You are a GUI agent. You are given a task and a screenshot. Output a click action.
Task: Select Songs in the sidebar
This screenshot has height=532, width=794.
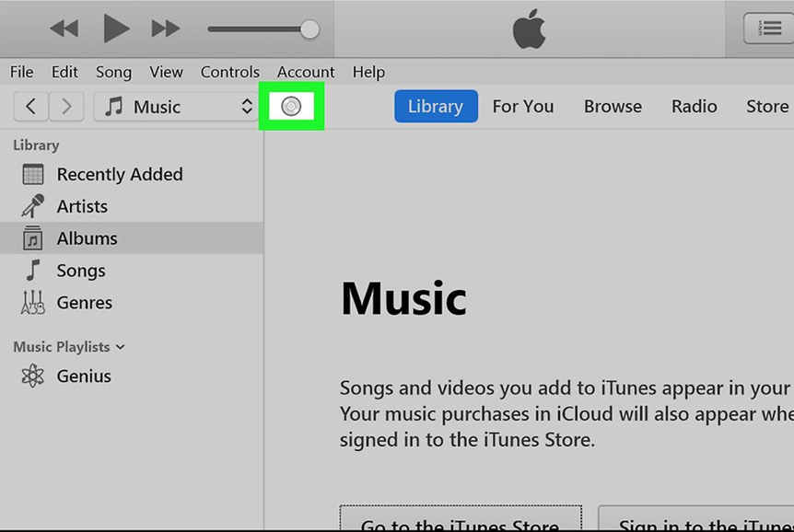click(x=132, y=271)
